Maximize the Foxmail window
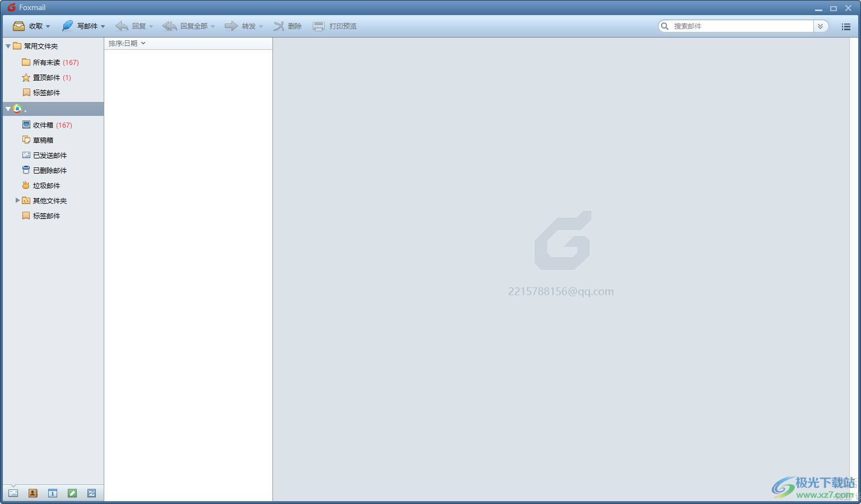 click(x=834, y=8)
